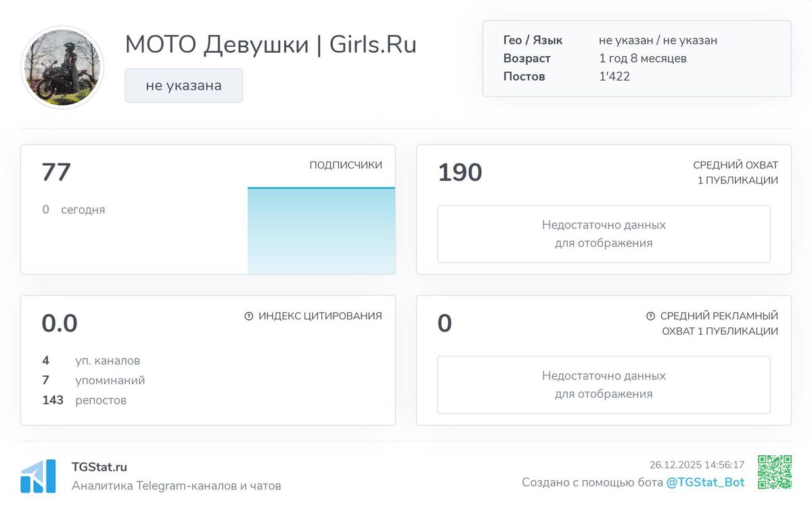Click the question mark beside ИНДЕКС ЦИТИРОВАНИЯ
Viewport: 812px width, 510px height.
(248, 316)
